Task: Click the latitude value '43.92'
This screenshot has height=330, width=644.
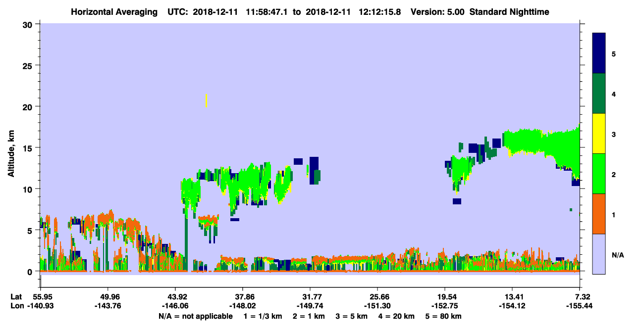Action: tap(175, 297)
